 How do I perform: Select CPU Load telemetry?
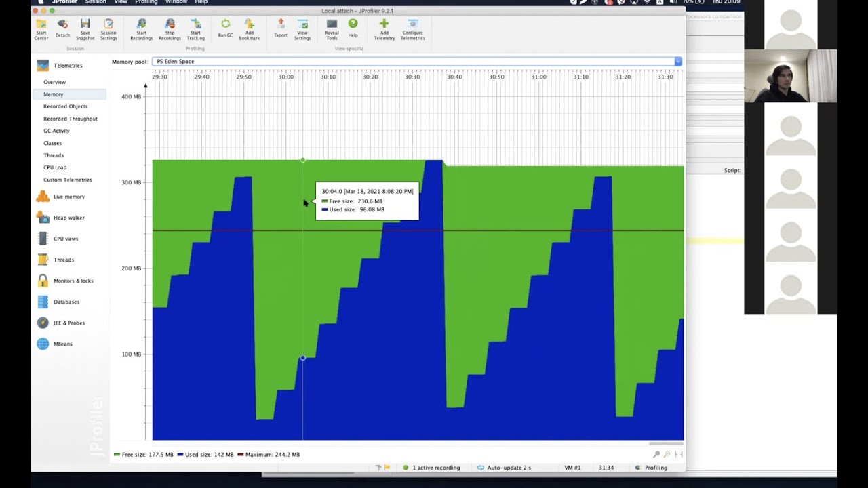pyautogui.click(x=55, y=167)
